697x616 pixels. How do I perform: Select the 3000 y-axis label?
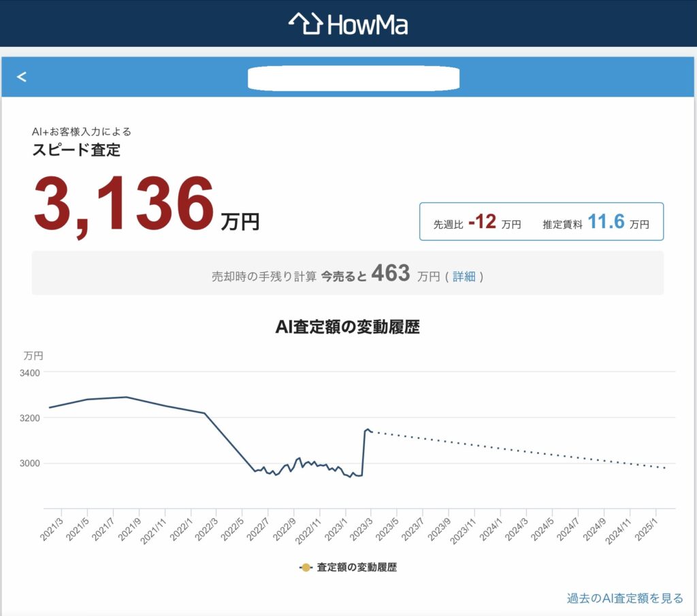click(x=30, y=463)
